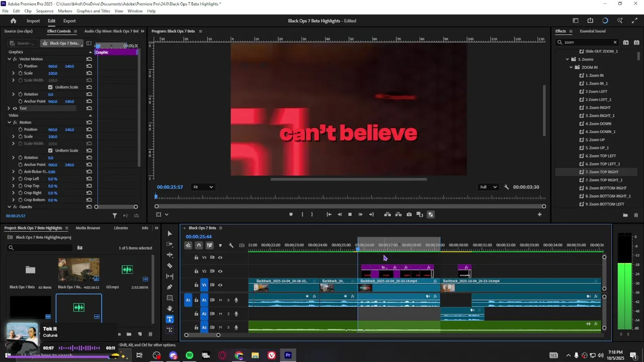644x362 pixels.
Task: Select the Rectangle tool
Action: [170, 298]
